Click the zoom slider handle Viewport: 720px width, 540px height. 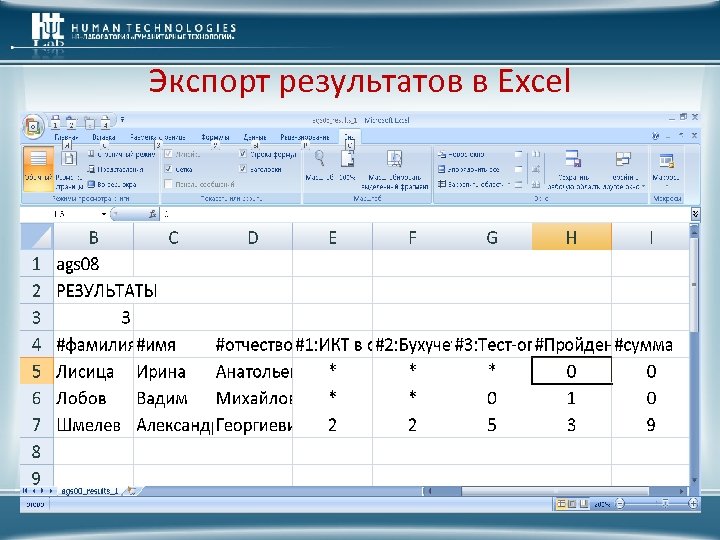click(x=664, y=504)
